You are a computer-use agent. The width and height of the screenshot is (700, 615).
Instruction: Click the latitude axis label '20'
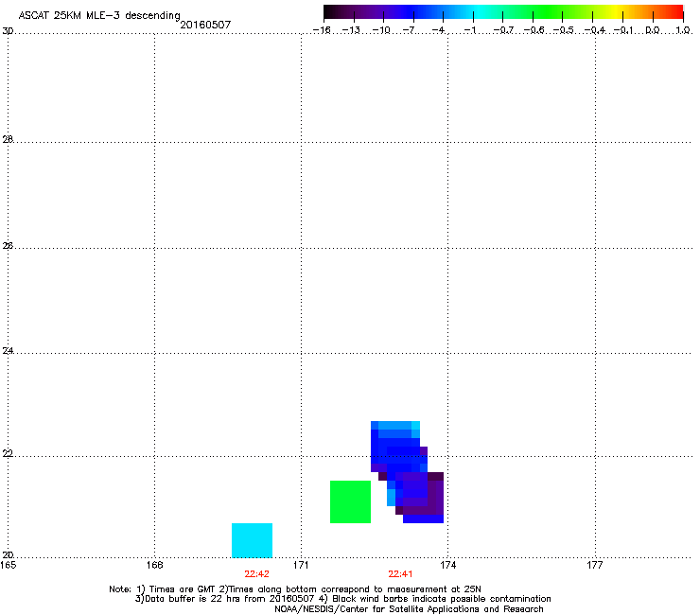(8, 554)
